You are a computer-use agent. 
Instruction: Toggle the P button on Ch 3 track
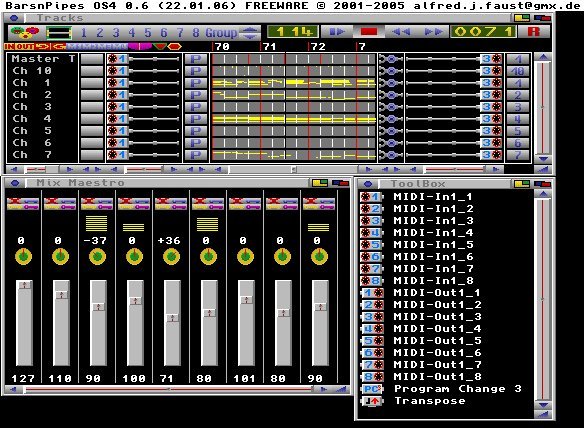coord(196,107)
